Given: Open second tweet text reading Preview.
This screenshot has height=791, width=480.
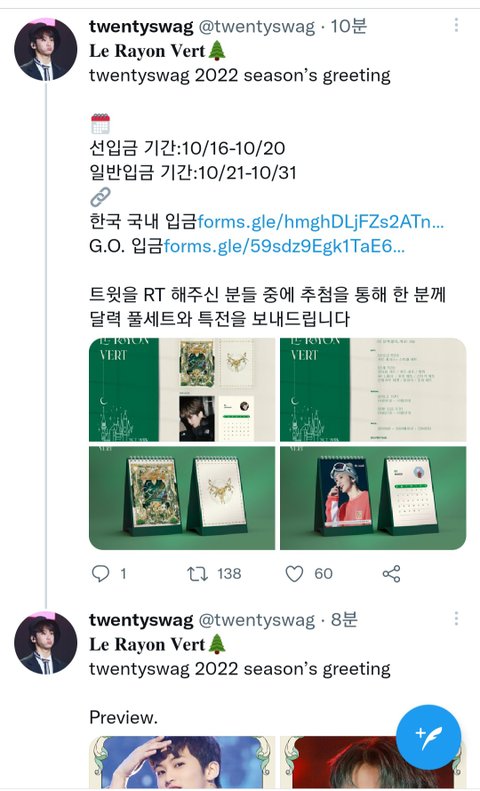Looking at the screenshot, I should 124,717.
